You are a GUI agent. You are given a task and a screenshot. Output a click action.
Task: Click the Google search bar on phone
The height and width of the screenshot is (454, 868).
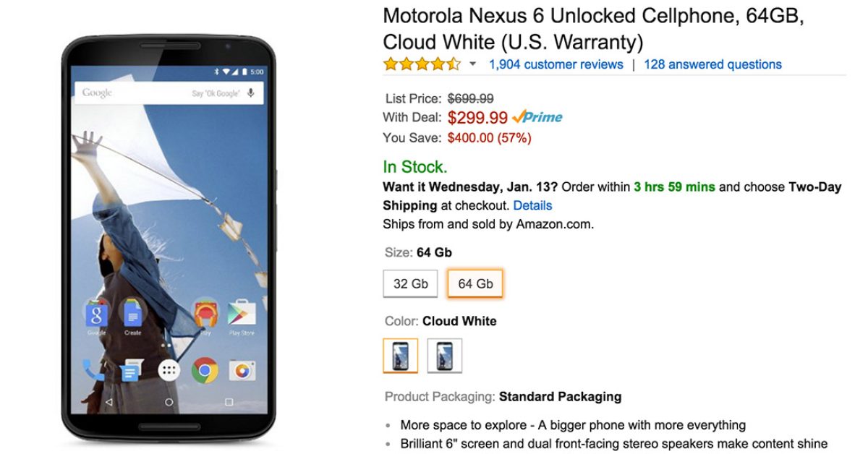(159, 93)
